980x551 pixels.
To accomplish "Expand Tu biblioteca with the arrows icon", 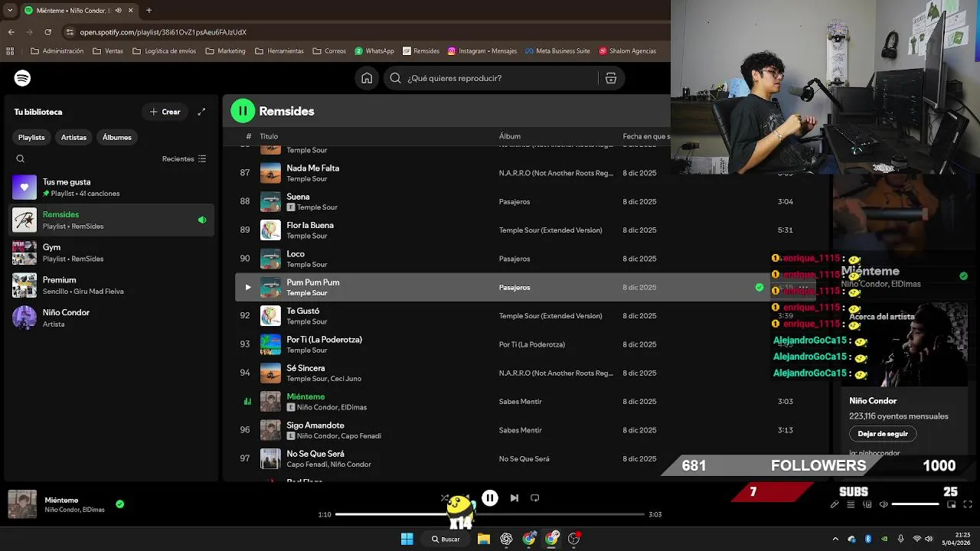I will (201, 112).
